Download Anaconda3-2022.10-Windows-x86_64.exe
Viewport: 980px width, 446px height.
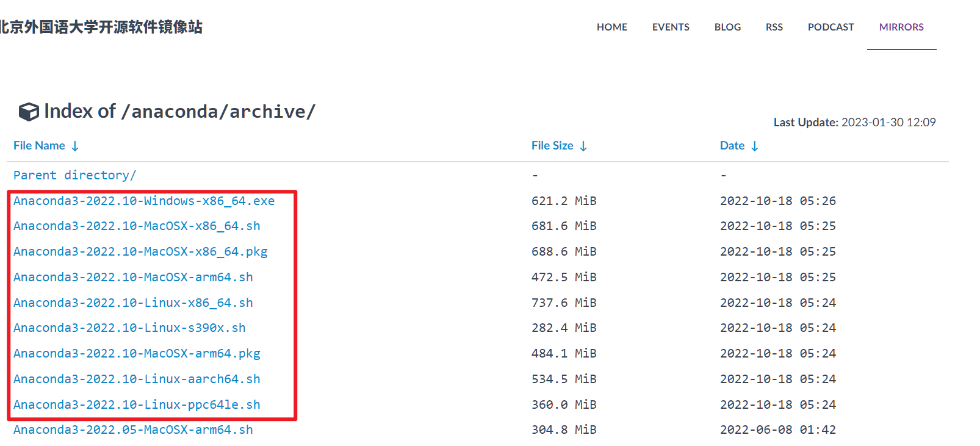(144, 201)
